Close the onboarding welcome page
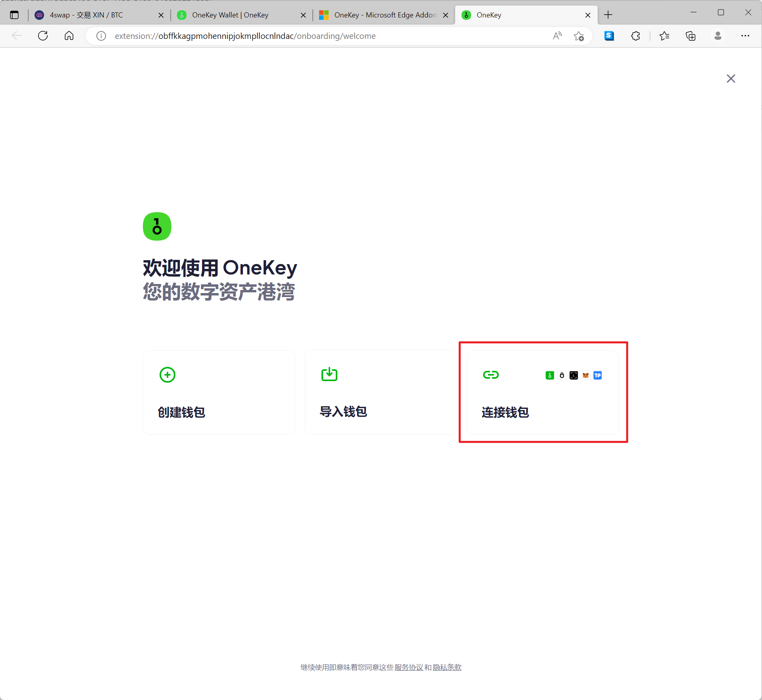Image resolution: width=762 pixels, height=700 pixels. click(731, 79)
